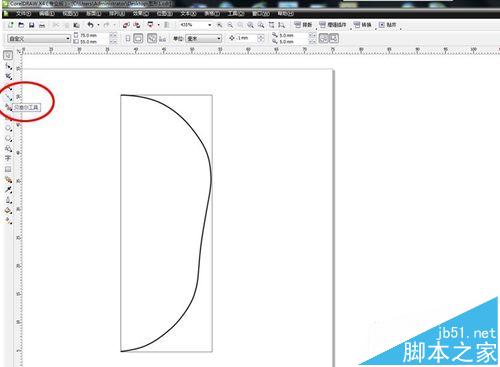
Task: Click the curved line on the canvas
Action: coord(211,180)
